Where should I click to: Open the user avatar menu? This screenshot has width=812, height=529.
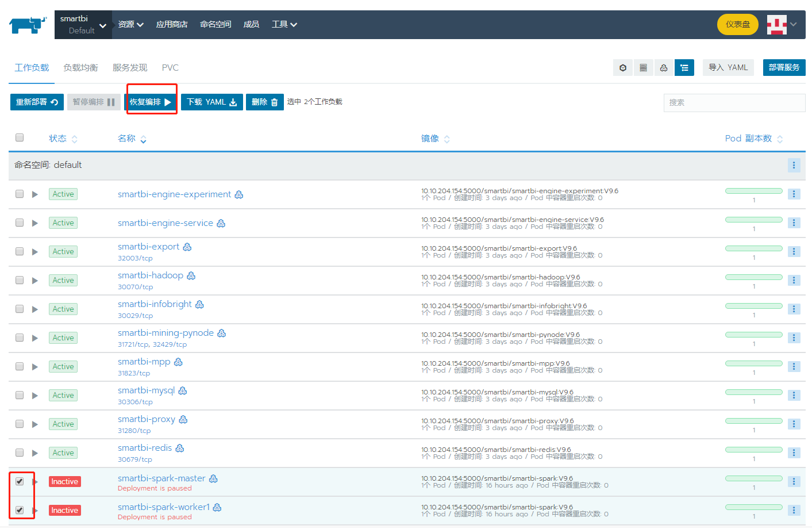(x=782, y=25)
